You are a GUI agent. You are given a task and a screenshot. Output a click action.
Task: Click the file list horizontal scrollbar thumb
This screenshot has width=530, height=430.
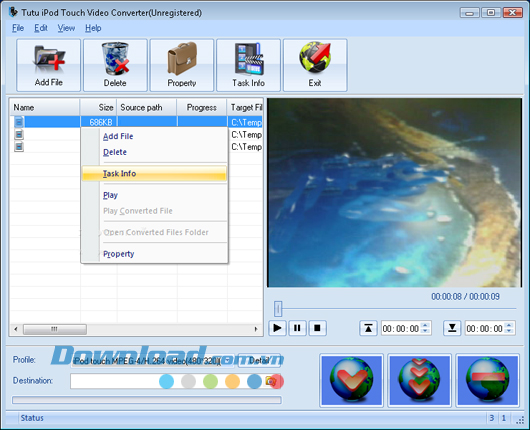pyautogui.click(x=54, y=329)
